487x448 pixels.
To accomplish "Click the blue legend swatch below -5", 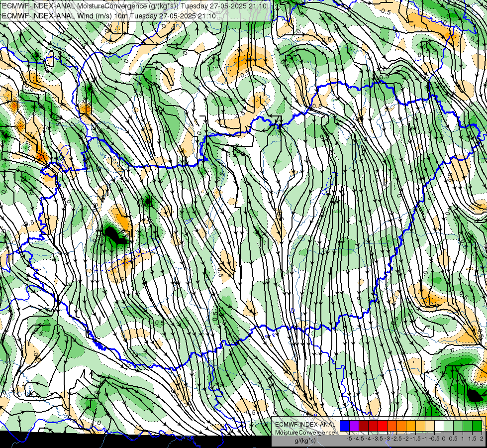I will point(345,426).
